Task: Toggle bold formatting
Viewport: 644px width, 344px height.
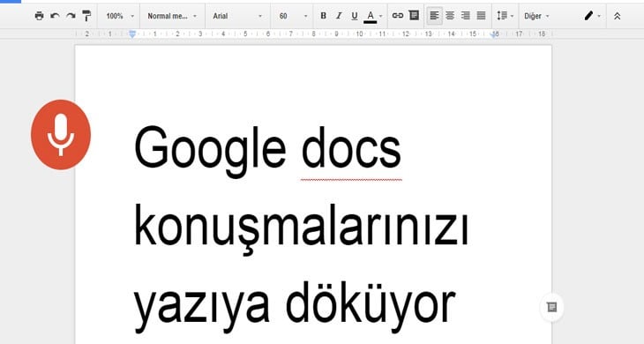Action: point(323,16)
